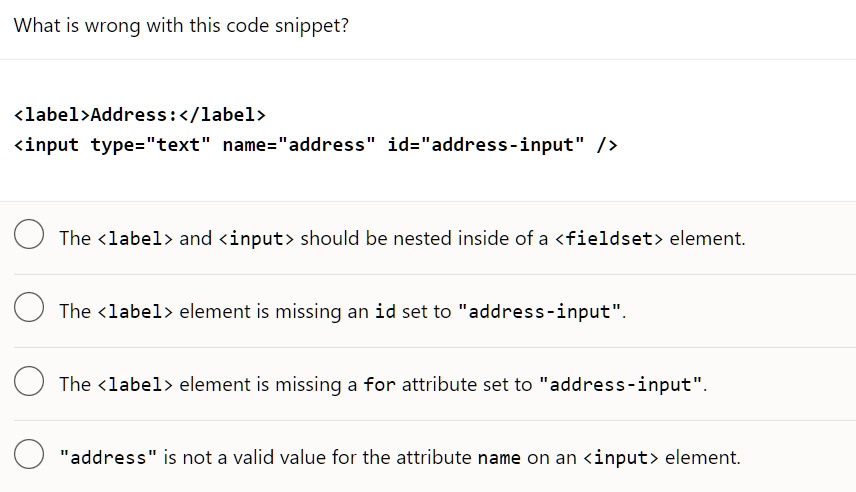Click the <label> tag in second answer
Viewport: 856px width, 492px height.
[135, 311]
